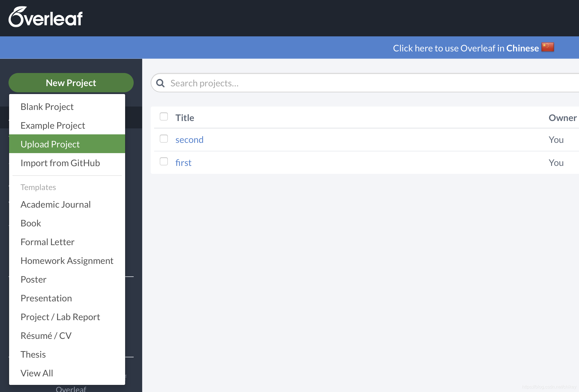Choose Import from GitHub
The width and height of the screenshot is (579, 392).
click(x=60, y=163)
